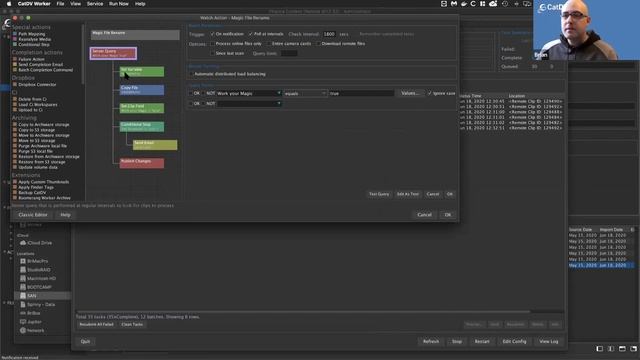Viewport: 640px width, 360px height.
Task: Click the Values... button
Action: click(410, 93)
